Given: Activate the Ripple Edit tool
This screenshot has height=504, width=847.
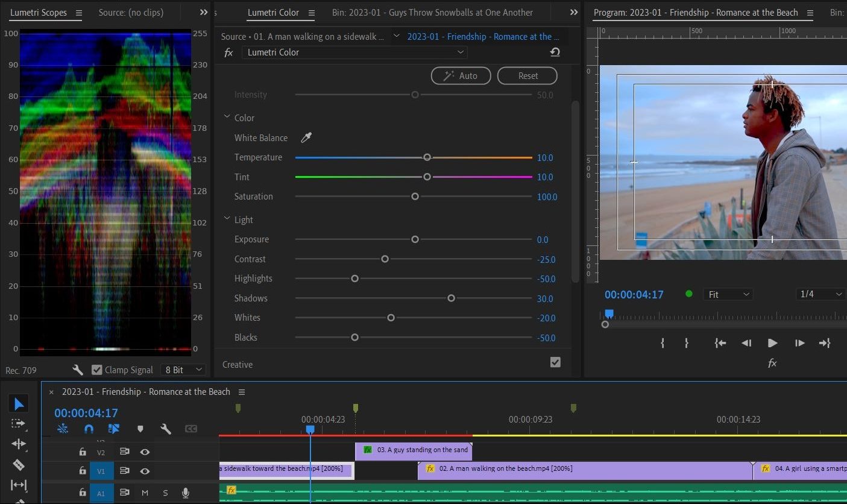Looking at the screenshot, I should 19,444.
